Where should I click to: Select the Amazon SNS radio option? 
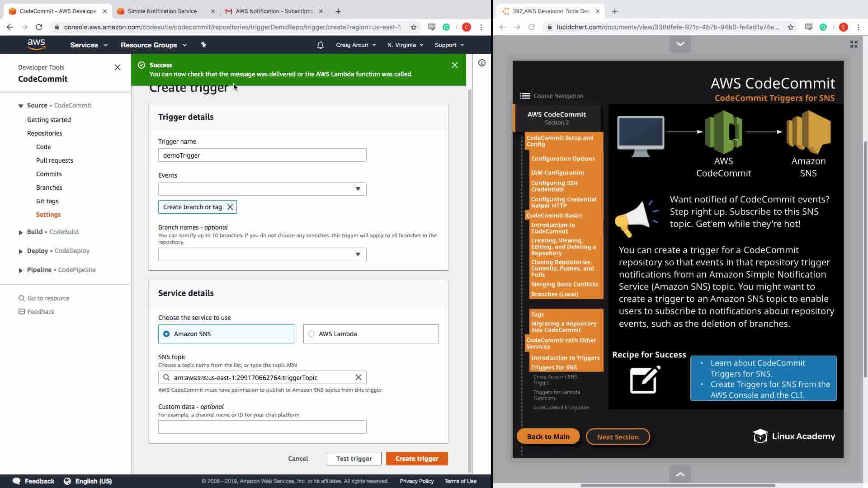pos(166,334)
